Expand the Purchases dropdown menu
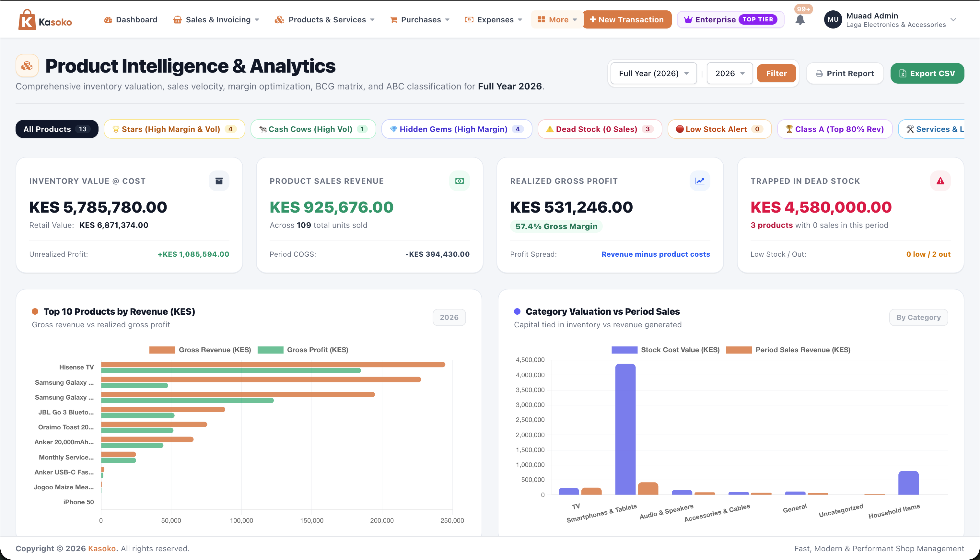 tap(420, 20)
